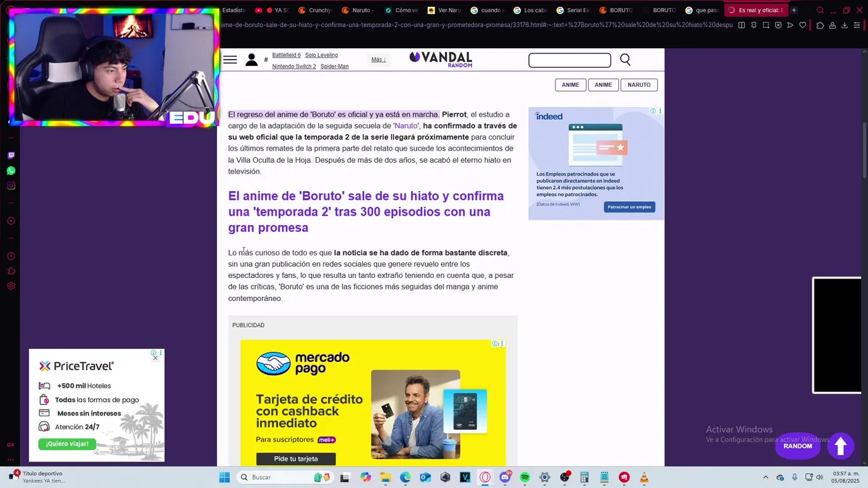Open WhatsApp in the Opera sidebar
The image size is (868, 488).
pyautogui.click(x=11, y=171)
